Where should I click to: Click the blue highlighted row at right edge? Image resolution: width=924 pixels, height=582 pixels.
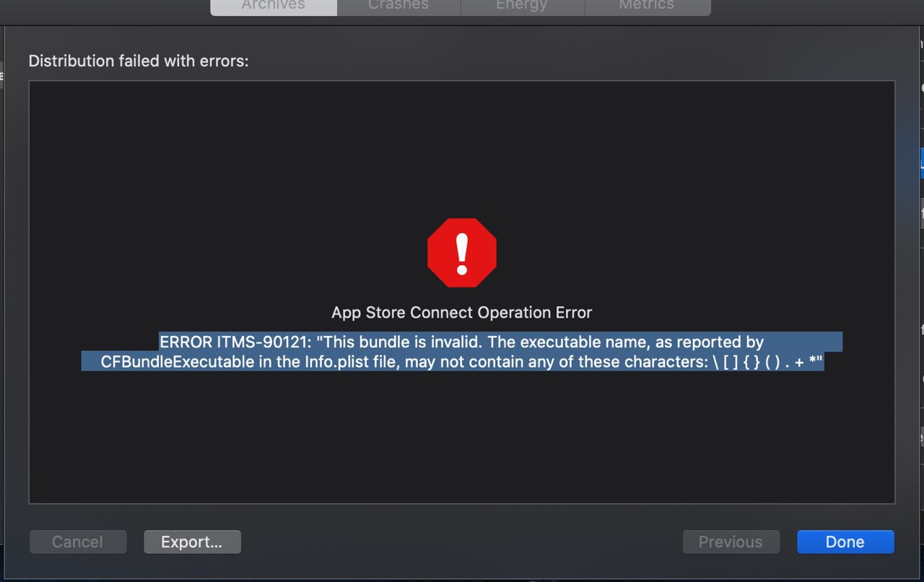pyautogui.click(x=922, y=162)
